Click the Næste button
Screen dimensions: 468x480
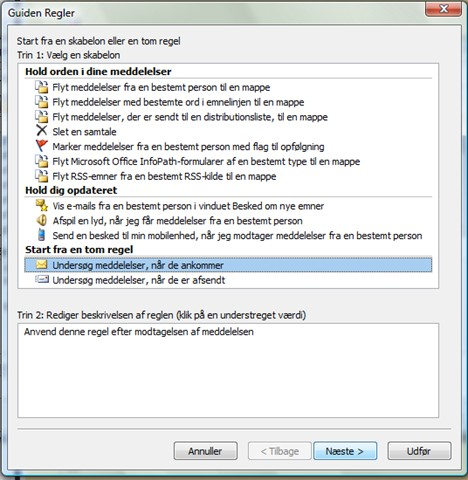point(345,451)
